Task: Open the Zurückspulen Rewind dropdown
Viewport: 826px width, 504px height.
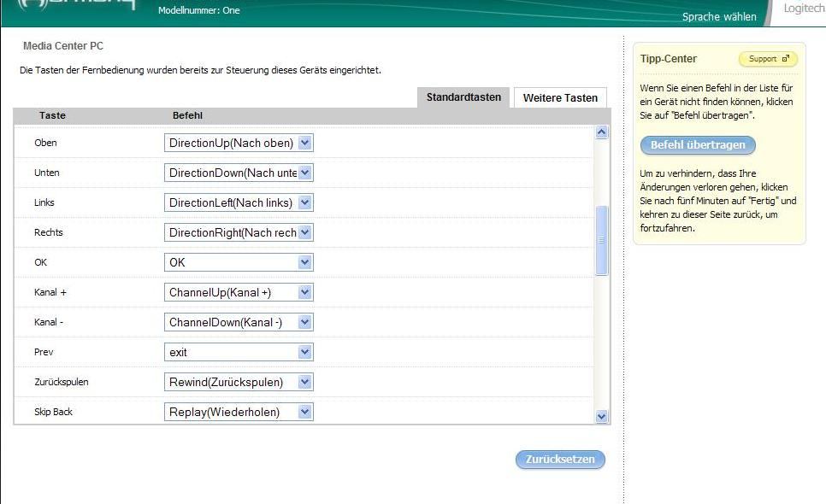Action: point(305,382)
